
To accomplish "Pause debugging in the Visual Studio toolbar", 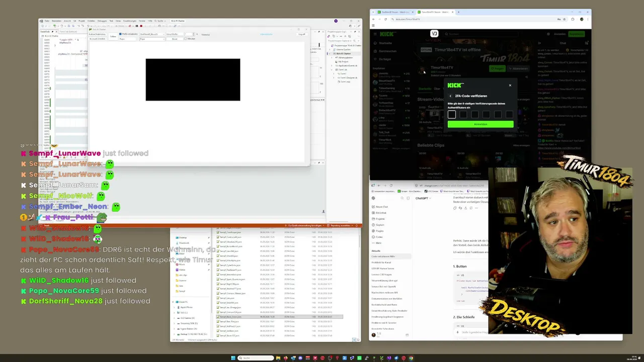I will coord(137,26).
